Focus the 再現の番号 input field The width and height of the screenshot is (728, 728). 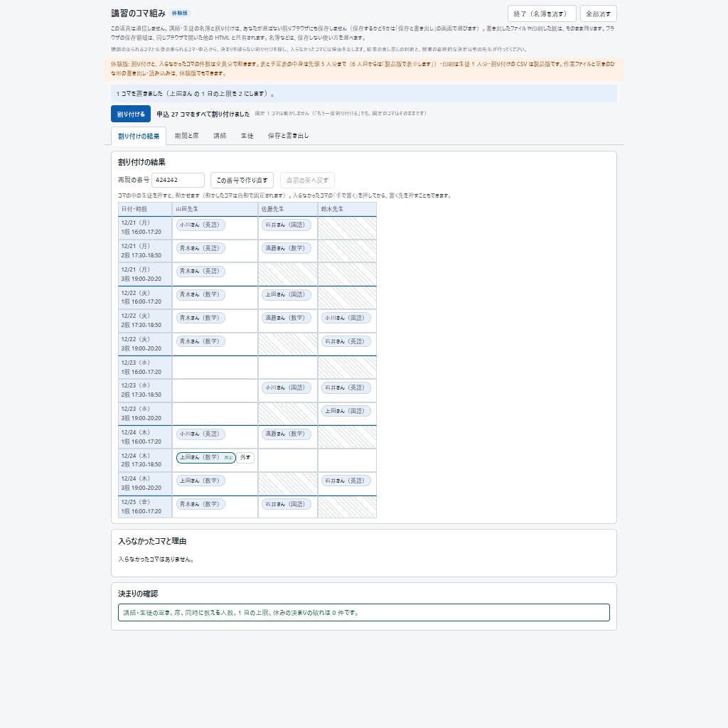tap(178, 180)
